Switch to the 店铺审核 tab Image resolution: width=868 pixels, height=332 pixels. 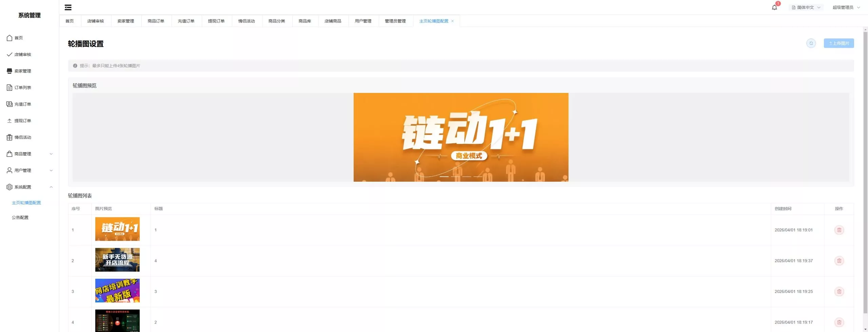click(x=96, y=21)
